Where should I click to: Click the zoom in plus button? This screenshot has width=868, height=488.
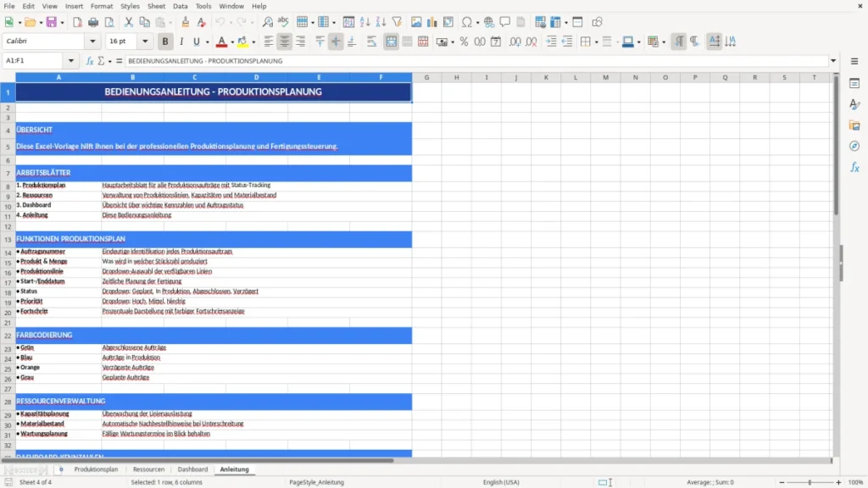point(838,482)
